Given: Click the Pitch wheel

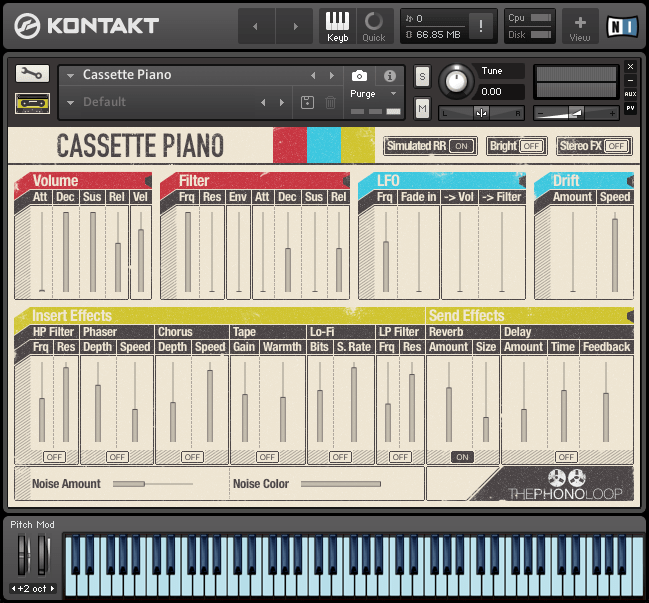Looking at the screenshot, I should point(22,555).
